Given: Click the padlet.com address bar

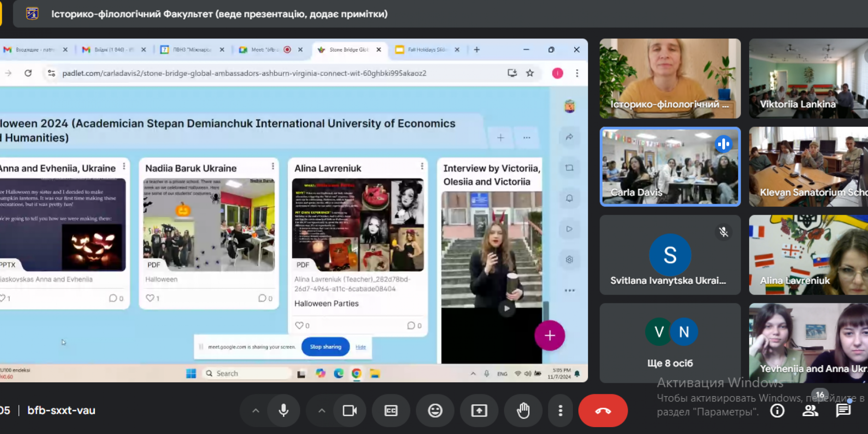Looking at the screenshot, I should click(x=244, y=73).
